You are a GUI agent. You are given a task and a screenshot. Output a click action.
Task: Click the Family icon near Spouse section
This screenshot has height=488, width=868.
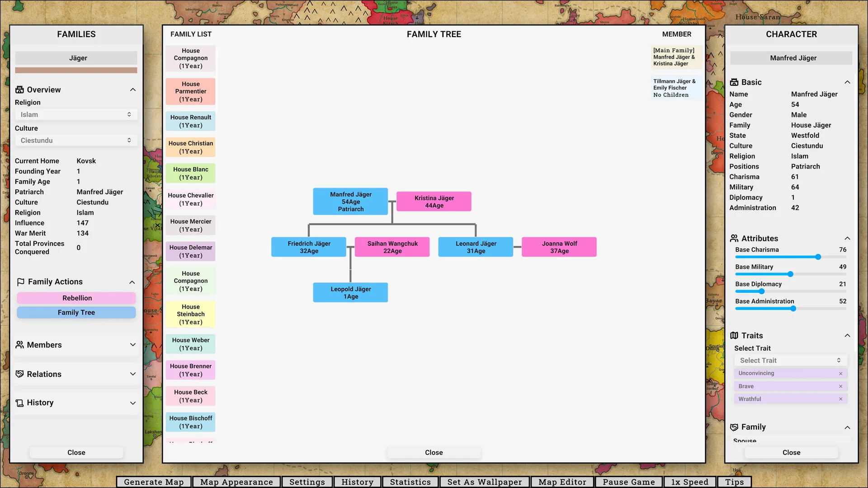pos(734,427)
